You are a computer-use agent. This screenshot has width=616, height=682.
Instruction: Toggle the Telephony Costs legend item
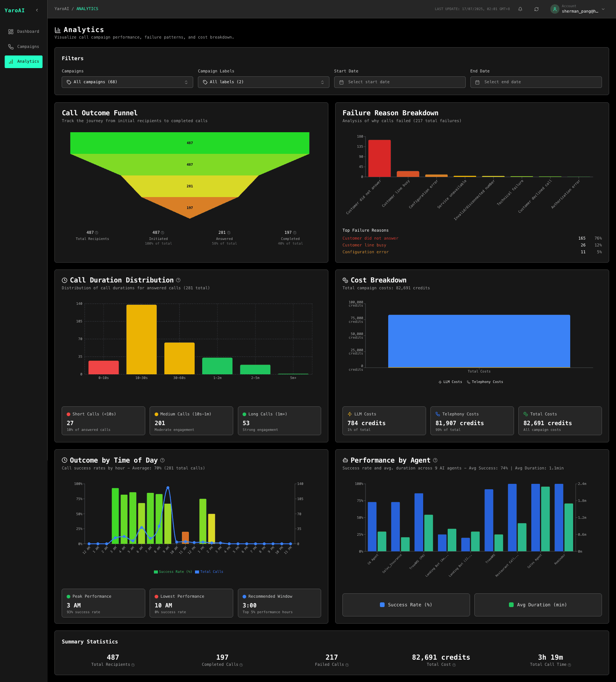485,382
